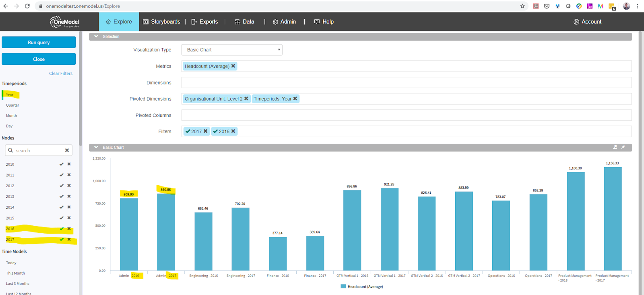Click the Headcount (Average) legend color swatch

[343, 287]
